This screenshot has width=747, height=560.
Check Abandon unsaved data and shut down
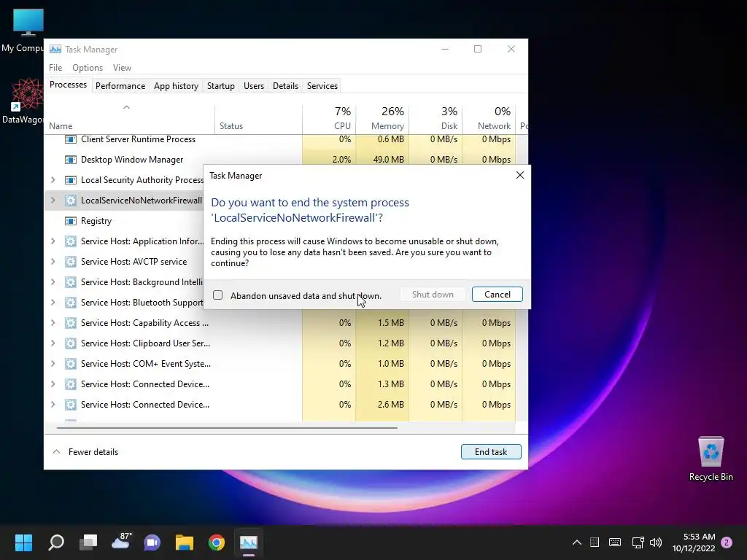(x=217, y=295)
